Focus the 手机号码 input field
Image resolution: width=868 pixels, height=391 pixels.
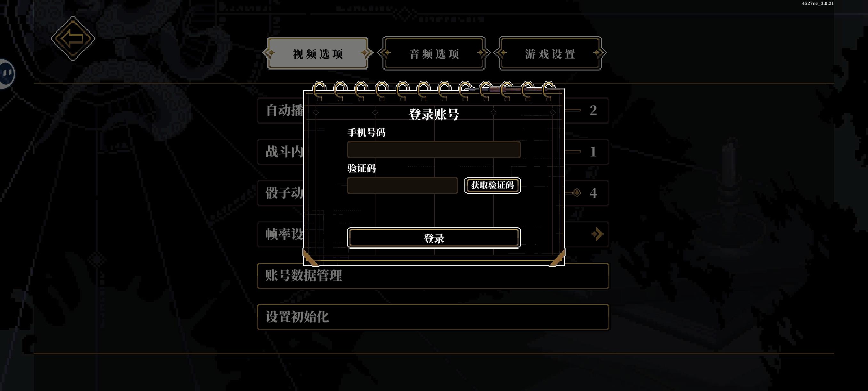tap(434, 150)
